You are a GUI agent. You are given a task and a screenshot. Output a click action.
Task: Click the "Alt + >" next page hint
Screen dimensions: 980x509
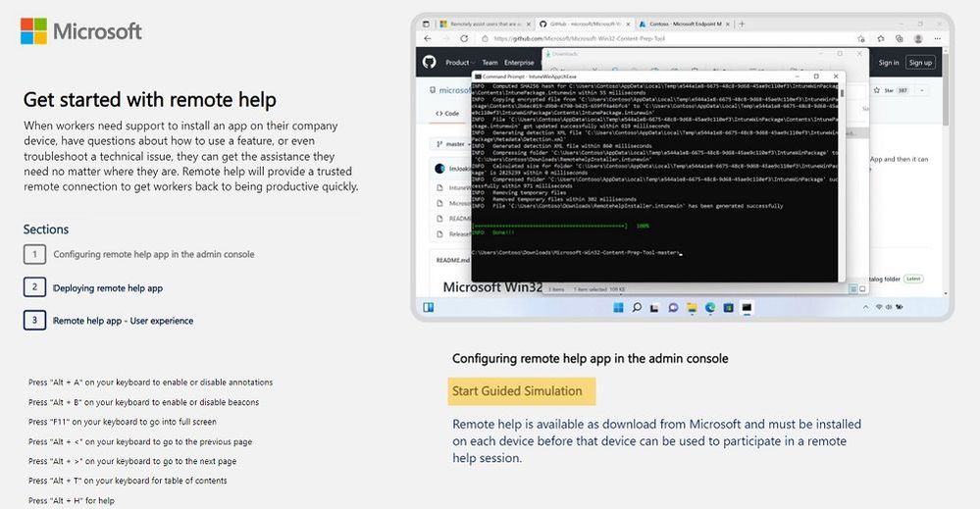(132, 461)
